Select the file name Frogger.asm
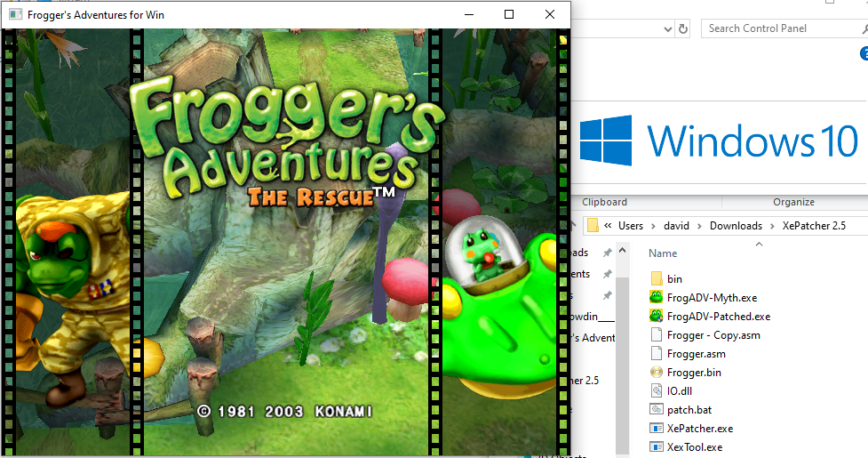The image size is (868, 458). pos(697,354)
